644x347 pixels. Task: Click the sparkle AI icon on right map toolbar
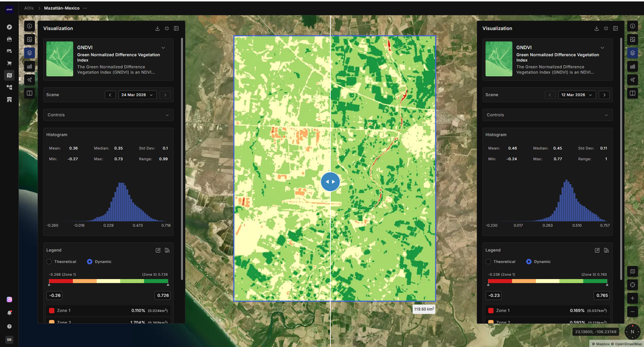[x=633, y=80]
